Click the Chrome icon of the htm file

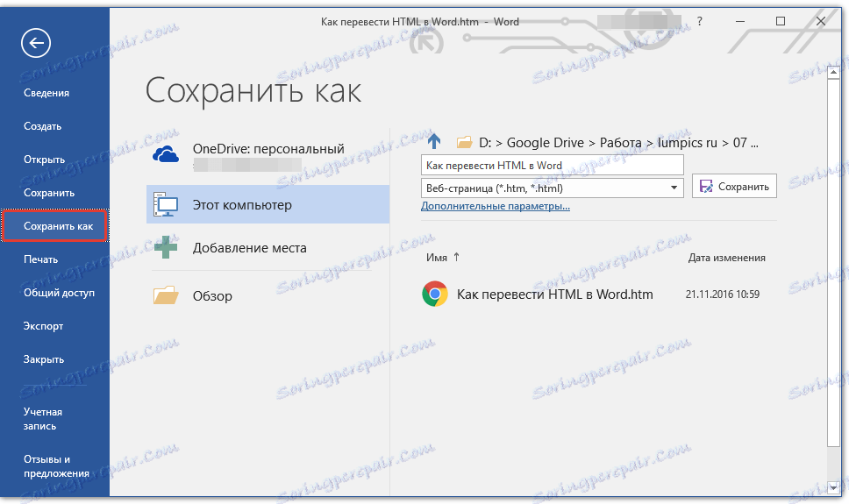(x=435, y=294)
